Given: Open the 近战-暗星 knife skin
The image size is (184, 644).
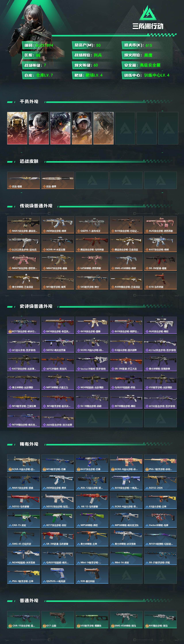Looking at the screenshot, I should [24, 180].
